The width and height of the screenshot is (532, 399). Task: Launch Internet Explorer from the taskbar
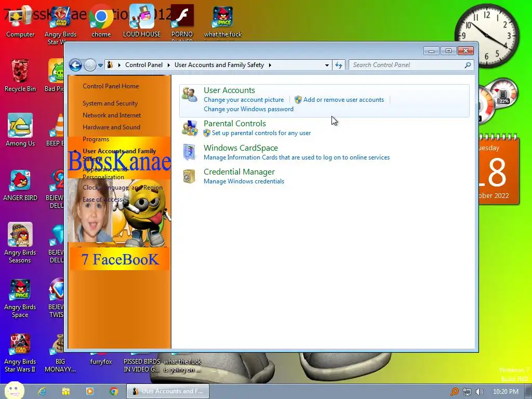pos(42,391)
